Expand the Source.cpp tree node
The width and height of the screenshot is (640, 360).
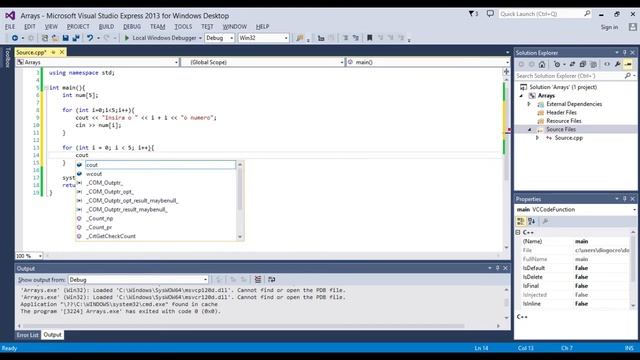click(x=537, y=138)
